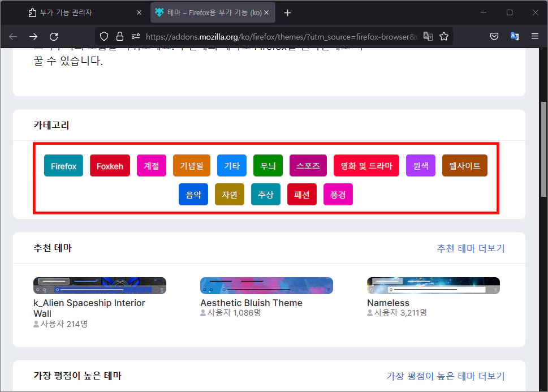Viewport: 548px width, 392px height.
Task: Browse the 음악 category
Action: pyautogui.click(x=193, y=195)
